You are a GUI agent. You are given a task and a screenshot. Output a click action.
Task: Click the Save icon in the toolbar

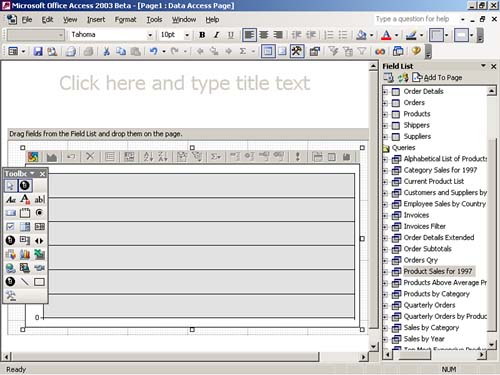[x=38, y=51]
